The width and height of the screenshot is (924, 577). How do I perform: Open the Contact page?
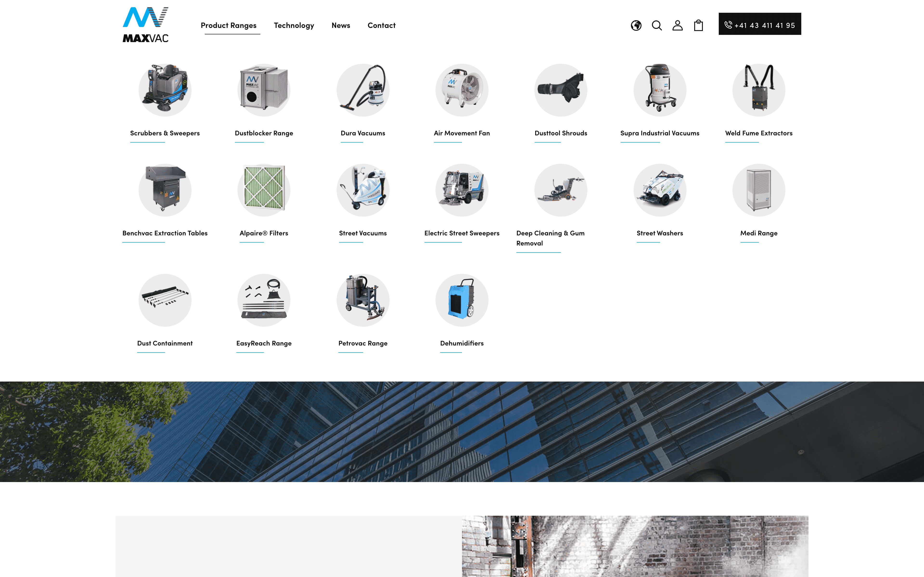pyautogui.click(x=381, y=25)
